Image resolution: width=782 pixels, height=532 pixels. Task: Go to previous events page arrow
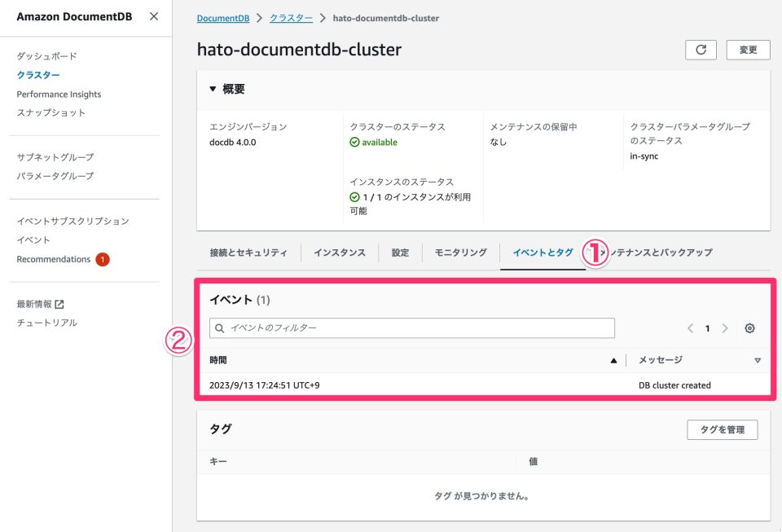pos(690,328)
